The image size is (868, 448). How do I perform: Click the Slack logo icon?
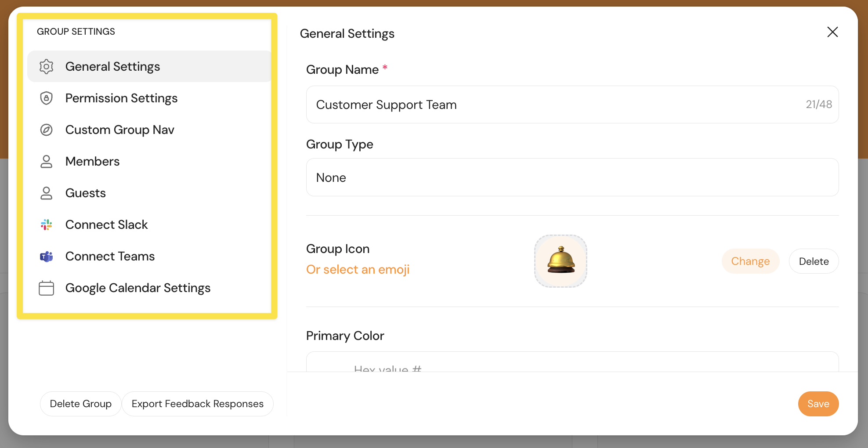[x=46, y=224]
